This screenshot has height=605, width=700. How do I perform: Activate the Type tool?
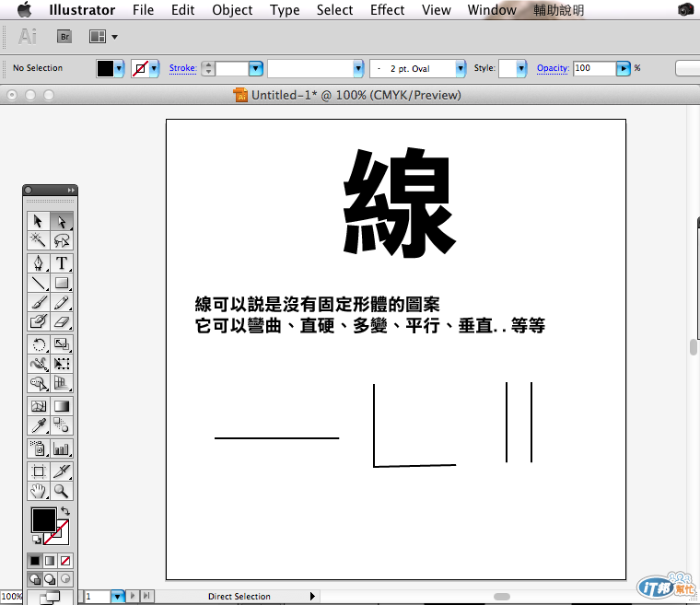click(62, 263)
